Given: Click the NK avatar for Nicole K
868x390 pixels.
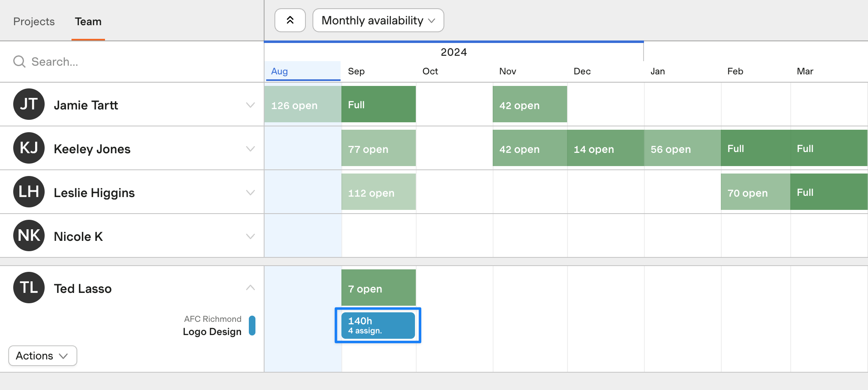Looking at the screenshot, I should 29,235.
